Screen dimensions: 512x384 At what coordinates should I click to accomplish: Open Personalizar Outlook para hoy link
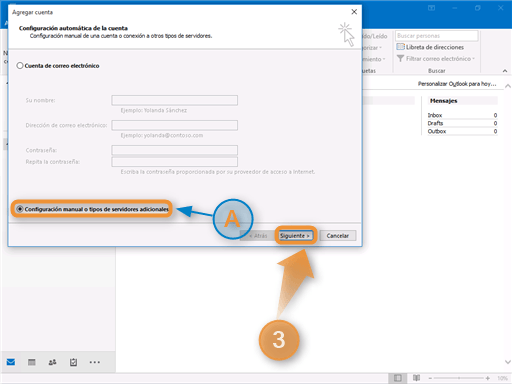(457, 84)
